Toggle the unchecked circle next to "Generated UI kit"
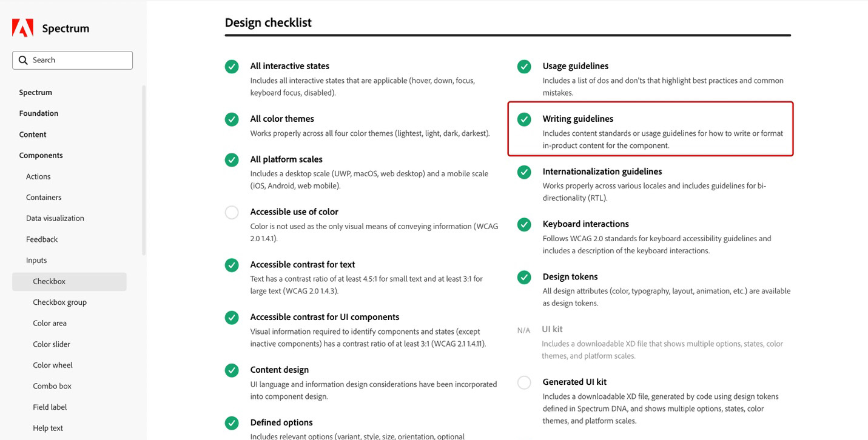This screenshot has width=868, height=440. click(523, 382)
